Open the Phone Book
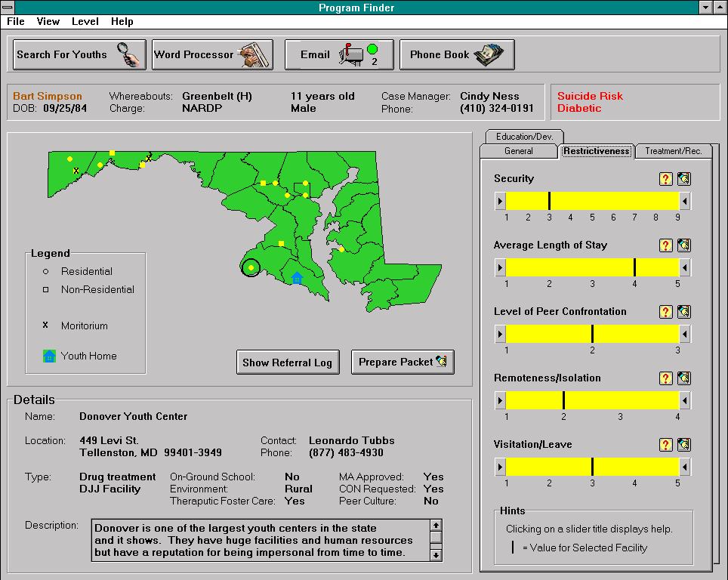The height and width of the screenshot is (580, 728). point(456,55)
